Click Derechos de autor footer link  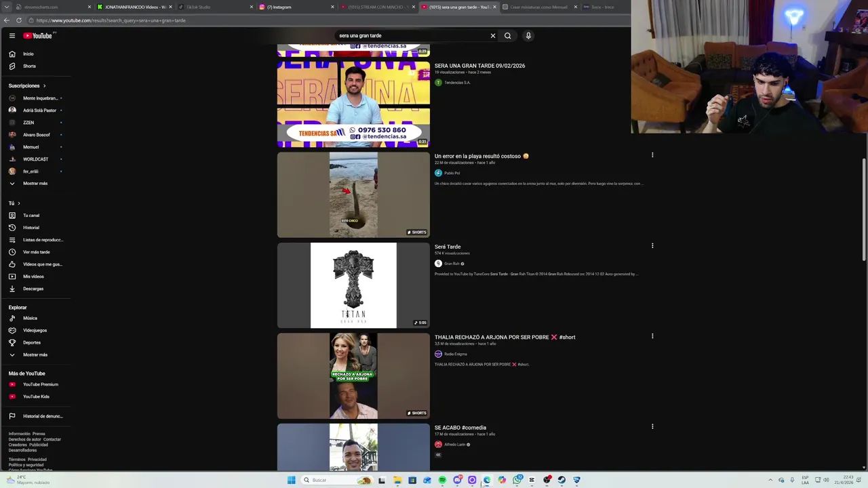click(25, 439)
